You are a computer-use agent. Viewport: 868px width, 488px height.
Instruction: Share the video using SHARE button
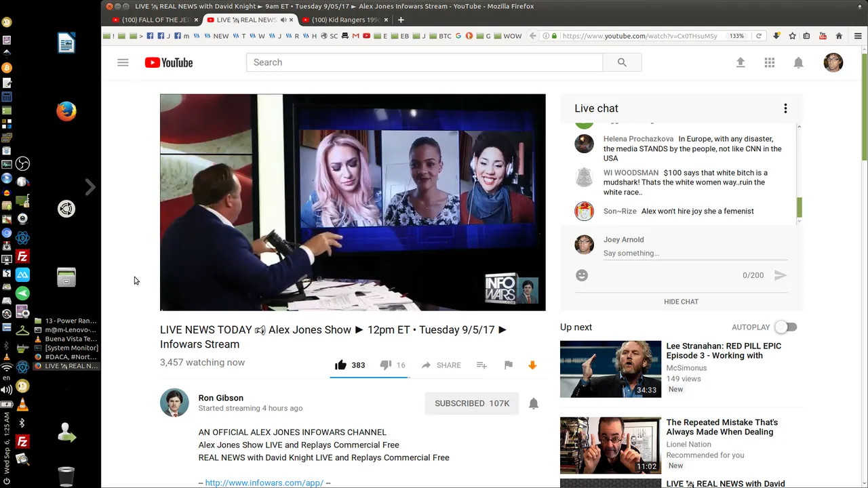pyautogui.click(x=441, y=365)
